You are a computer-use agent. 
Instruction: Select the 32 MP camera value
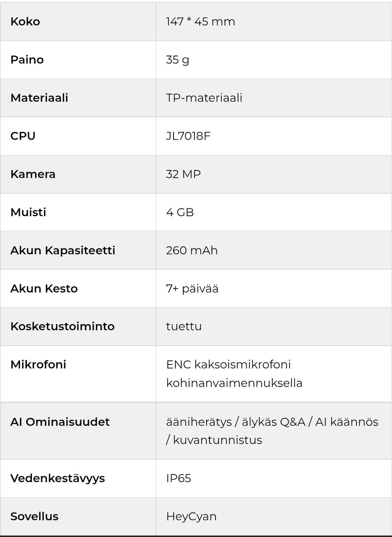pyautogui.click(x=183, y=174)
